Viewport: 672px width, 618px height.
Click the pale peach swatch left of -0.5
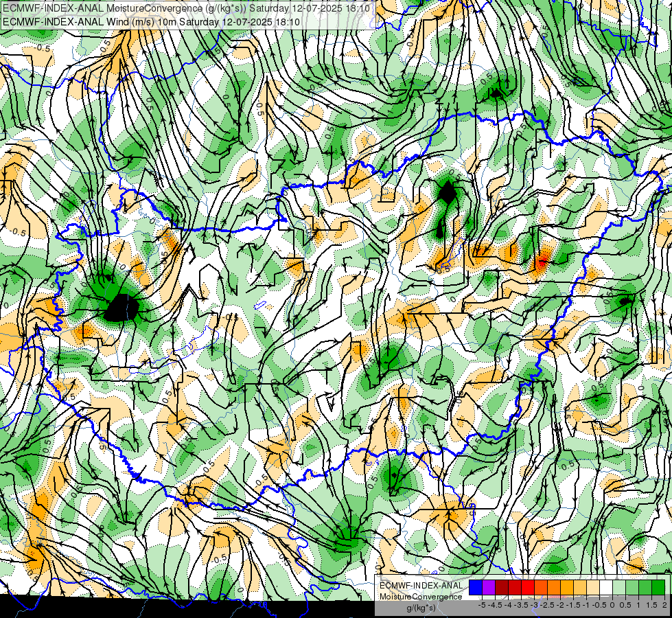[x=593, y=587]
